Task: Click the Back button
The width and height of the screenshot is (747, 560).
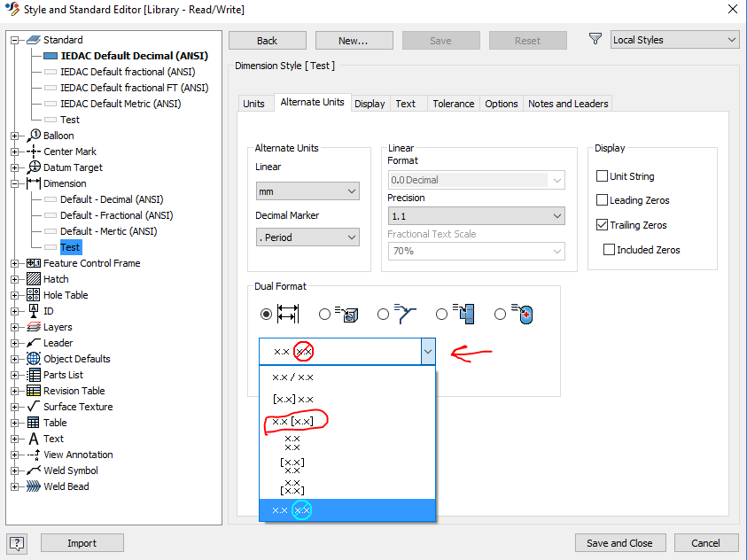Action: tap(268, 41)
